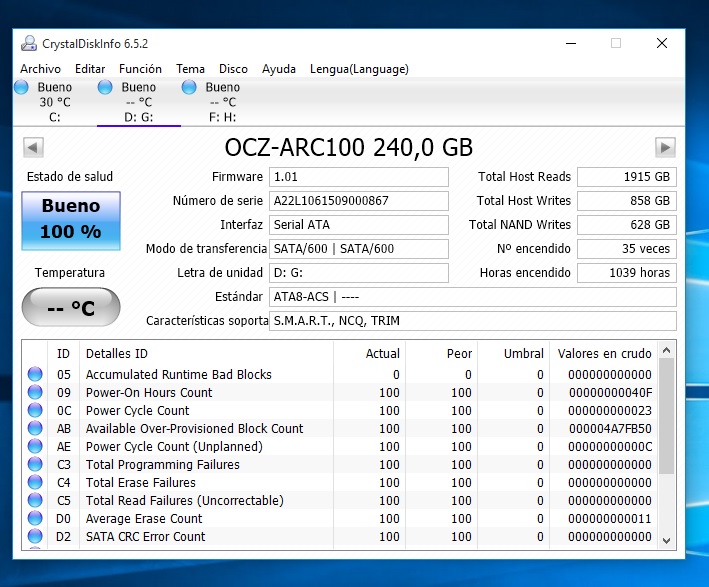This screenshot has height=587, width=709.
Task: Click the SMART list scrollbar thumb
Action: coord(666,416)
